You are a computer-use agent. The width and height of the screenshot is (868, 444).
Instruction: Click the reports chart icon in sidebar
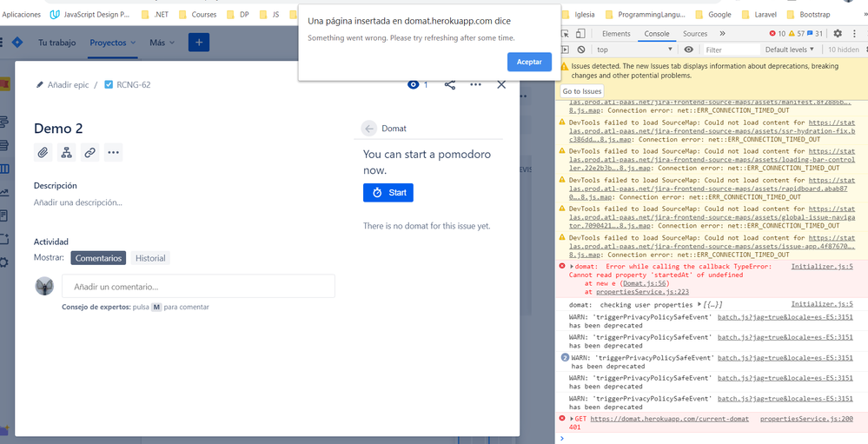[3, 192]
